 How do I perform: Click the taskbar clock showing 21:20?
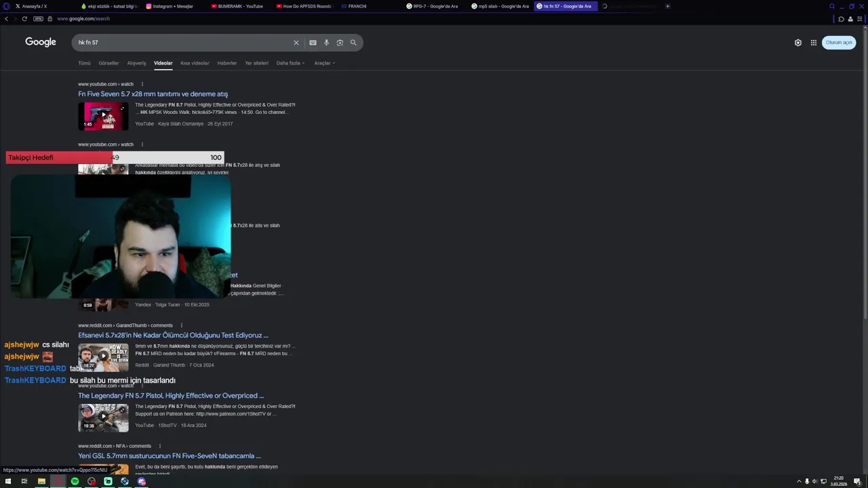click(839, 481)
